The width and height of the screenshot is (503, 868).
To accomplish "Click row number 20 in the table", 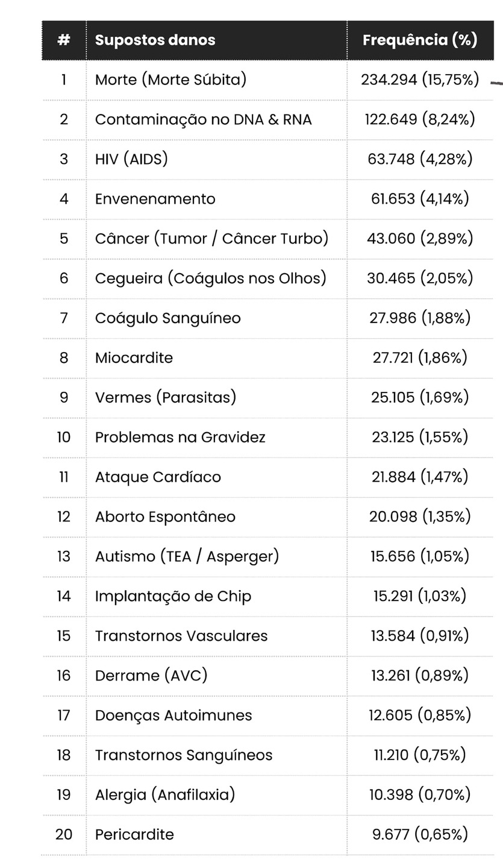I will [64, 835].
